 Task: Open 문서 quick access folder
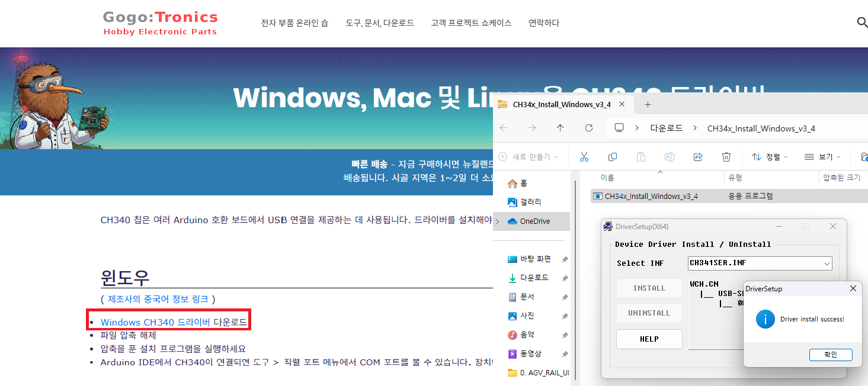coord(521,297)
